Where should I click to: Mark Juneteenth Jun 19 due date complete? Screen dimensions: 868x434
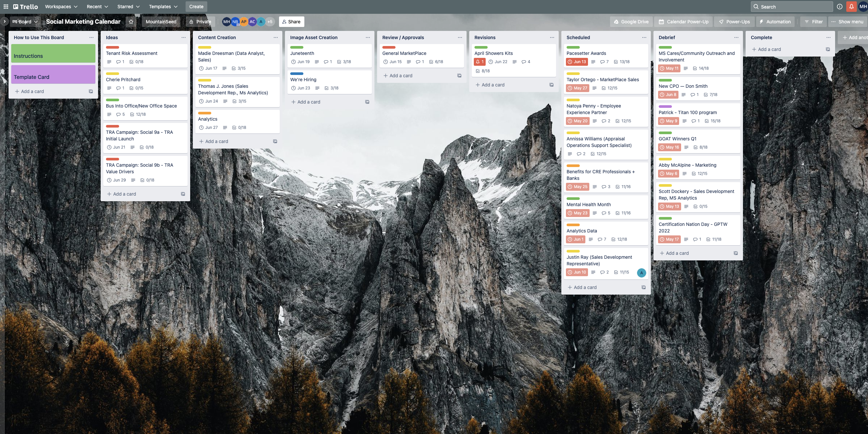coord(300,61)
